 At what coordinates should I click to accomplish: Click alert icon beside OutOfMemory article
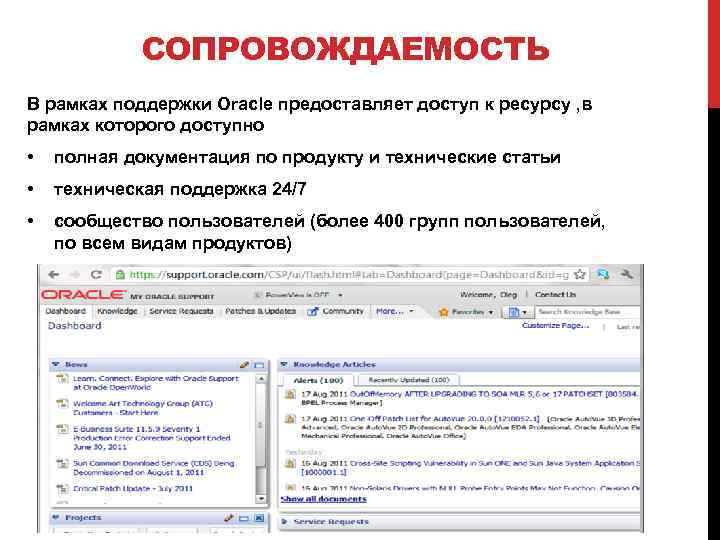(x=290, y=394)
